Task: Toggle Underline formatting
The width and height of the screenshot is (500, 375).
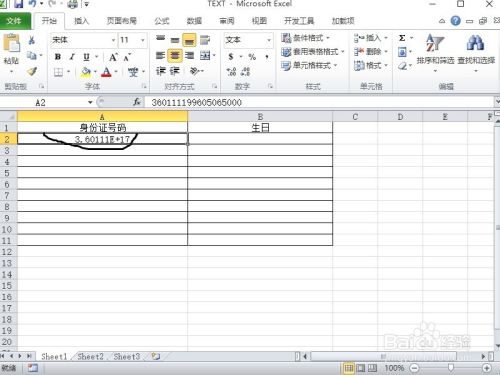Action: pyautogui.click(x=86, y=57)
